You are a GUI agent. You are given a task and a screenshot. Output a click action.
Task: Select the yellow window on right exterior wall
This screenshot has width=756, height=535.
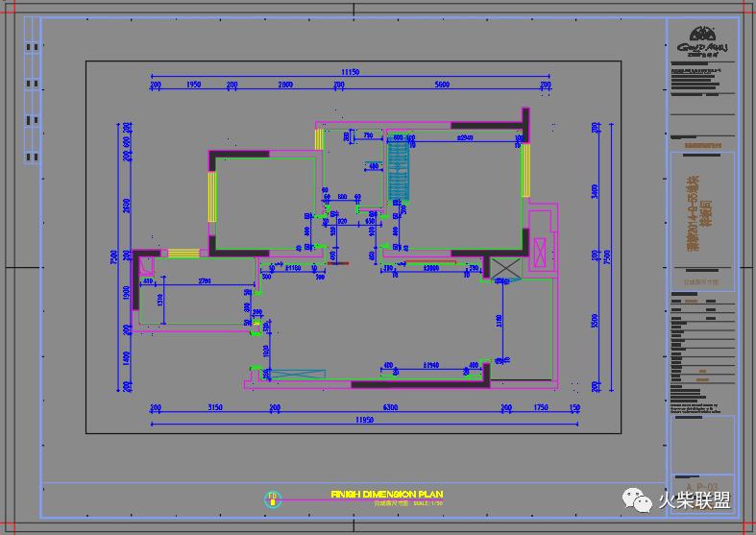525,170
